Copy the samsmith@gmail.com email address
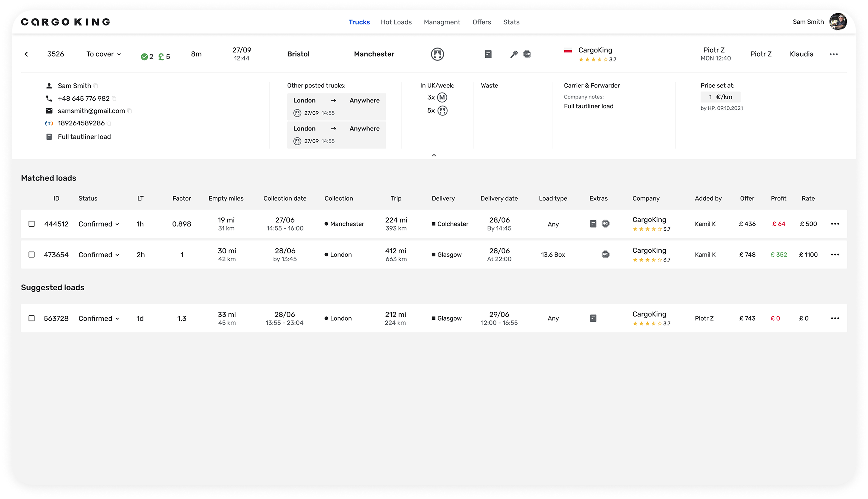The height and width of the screenshot is (499, 868). pos(130,111)
